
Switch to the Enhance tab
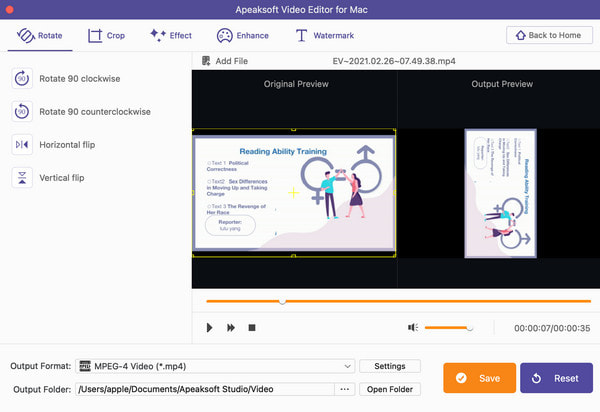point(243,36)
